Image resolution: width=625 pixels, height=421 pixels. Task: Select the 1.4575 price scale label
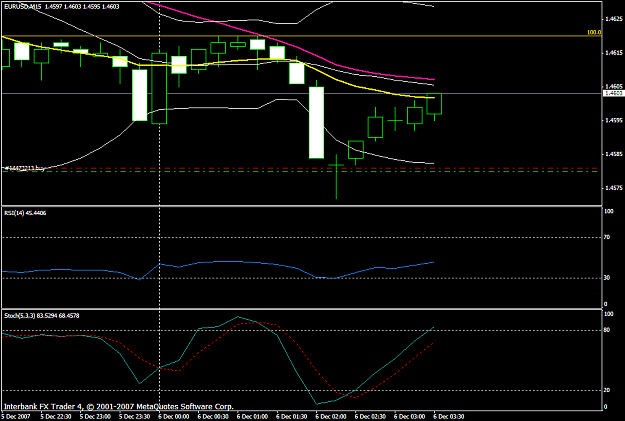(614, 188)
